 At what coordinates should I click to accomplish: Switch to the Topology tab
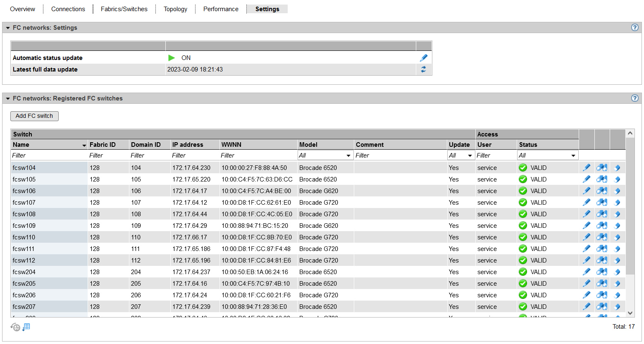coord(175,9)
